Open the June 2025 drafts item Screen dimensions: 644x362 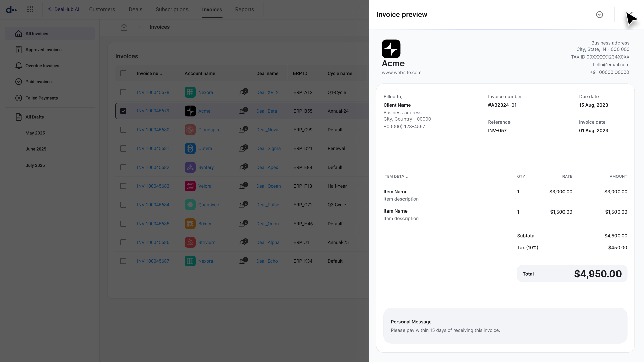(x=36, y=149)
